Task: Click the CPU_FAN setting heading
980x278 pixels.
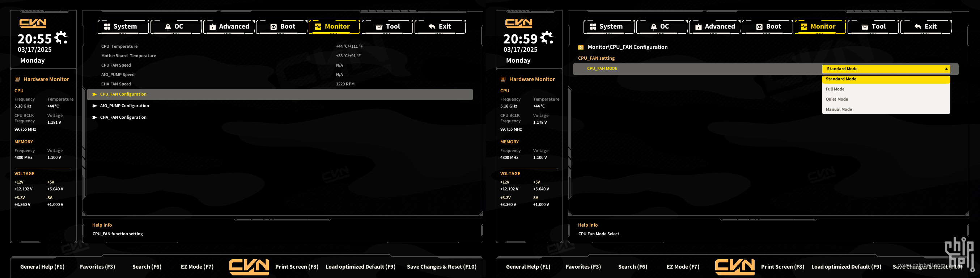Action: point(596,58)
